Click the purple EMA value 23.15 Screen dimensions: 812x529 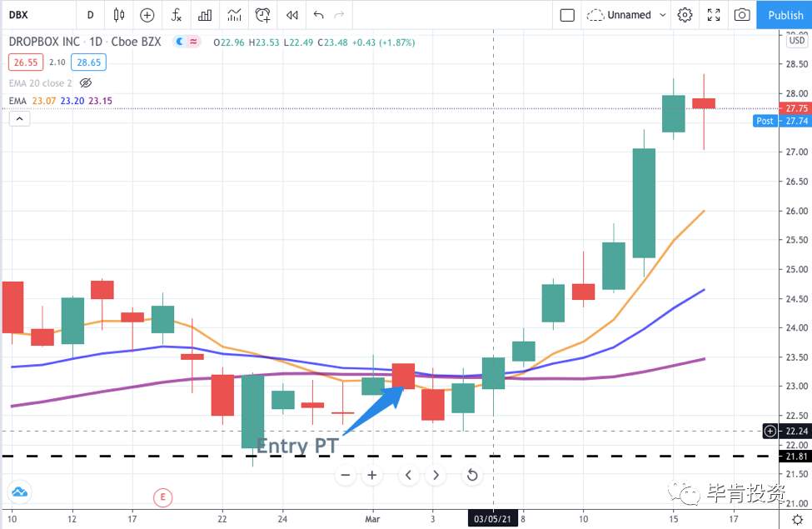100,101
